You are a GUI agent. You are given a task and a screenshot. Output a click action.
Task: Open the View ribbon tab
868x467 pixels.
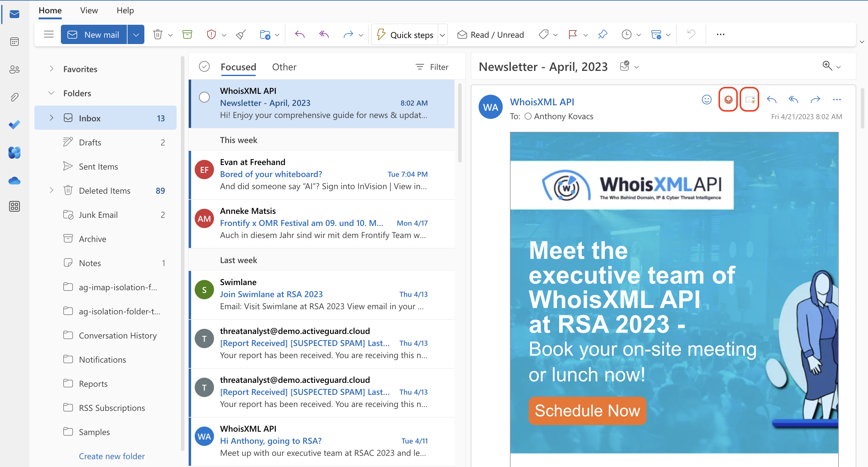(89, 11)
